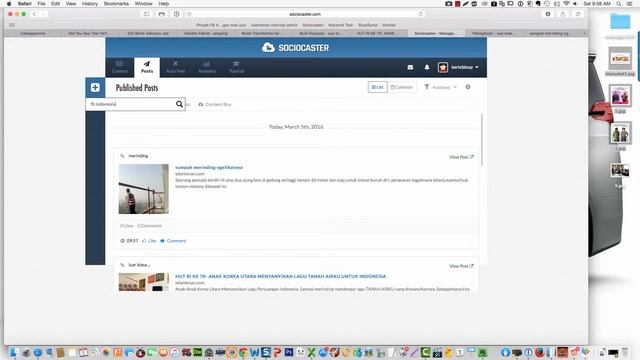Comment on the merinding post
Viewport: 640px width, 360px height.
pos(173,241)
